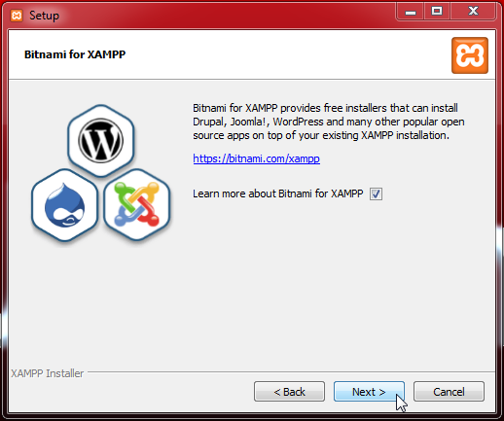Maximize the Setup window
This screenshot has width=504, height=421.
(437, 12)
